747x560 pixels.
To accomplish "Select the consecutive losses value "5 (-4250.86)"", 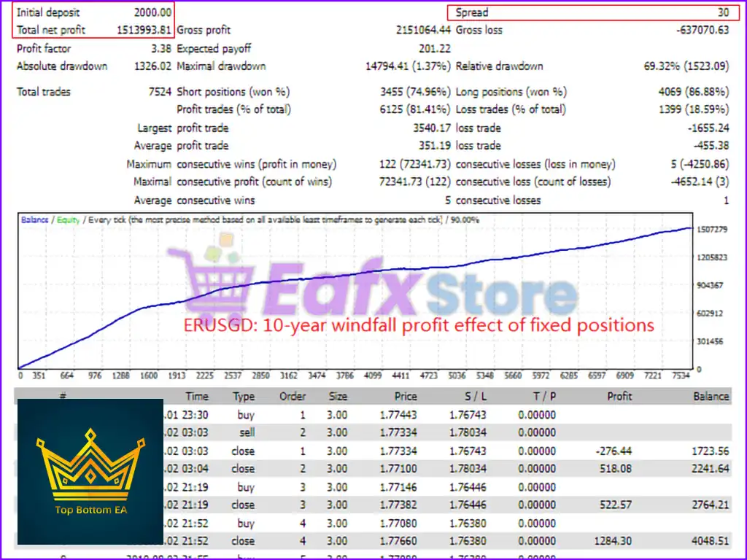I will coord(700,164).
